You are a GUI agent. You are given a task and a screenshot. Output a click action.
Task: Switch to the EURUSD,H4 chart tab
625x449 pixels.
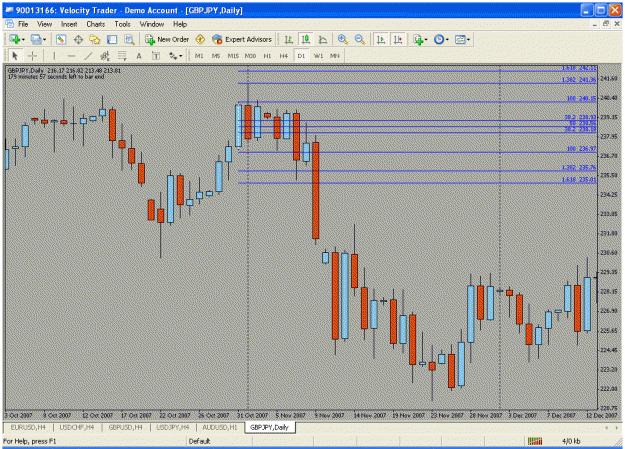click(28, 427)
